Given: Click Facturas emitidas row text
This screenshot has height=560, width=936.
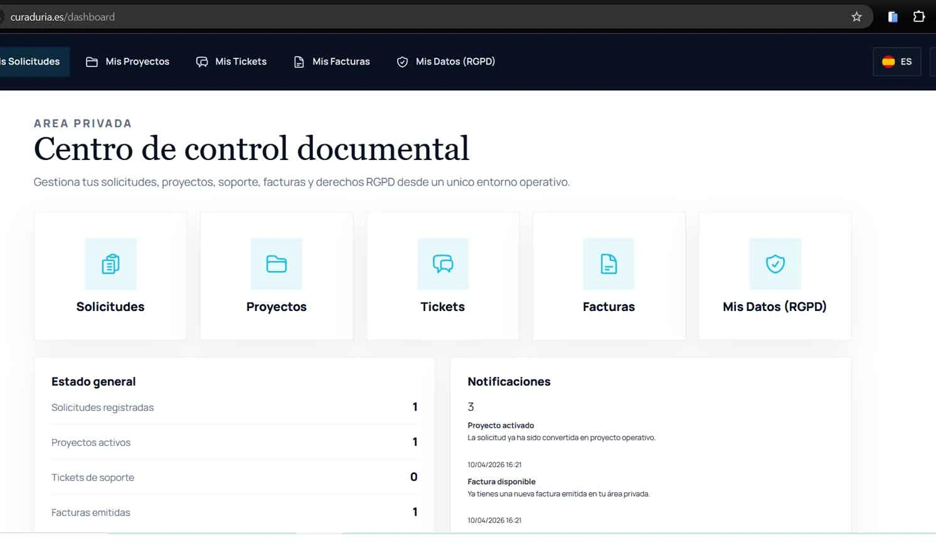Looking at the screenshot, I should (x=91, y=513).
